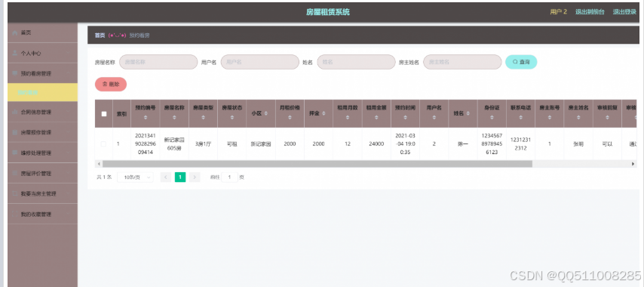The height and width of the screenshot is (287, 644).
Task: Focus the 用户名 search input
Action: pos(260,62)
